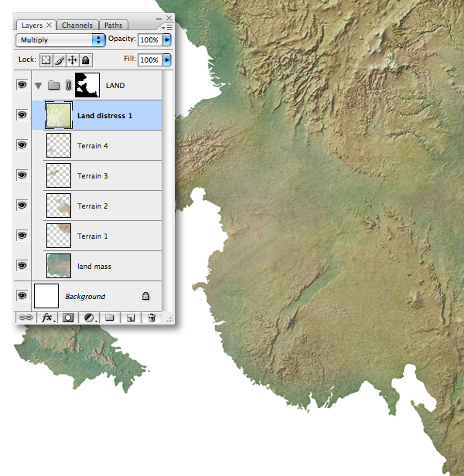Click the LAND group folder icon
The image size is (464, 476).
click(x=54, y=85)
